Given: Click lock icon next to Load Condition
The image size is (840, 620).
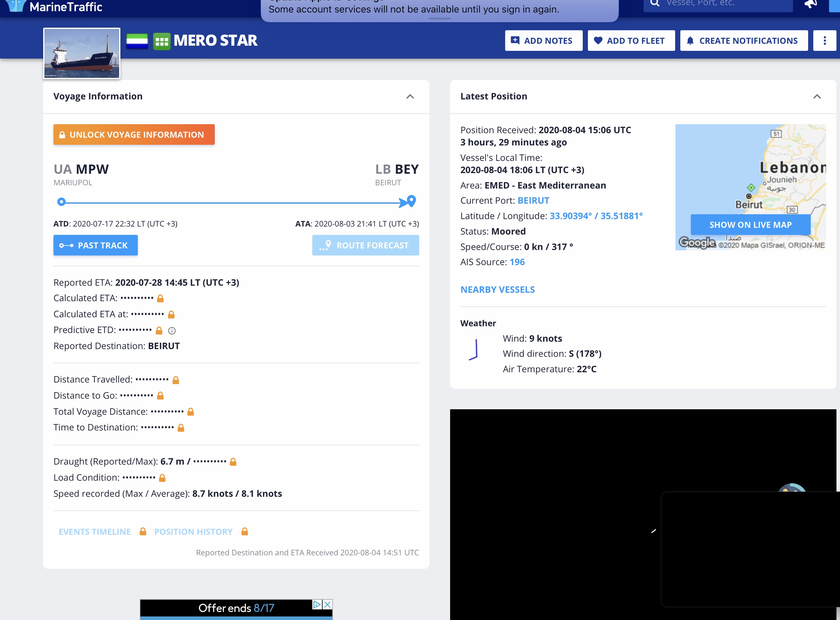Looking at the screenshot, I should tap(162, 478).
